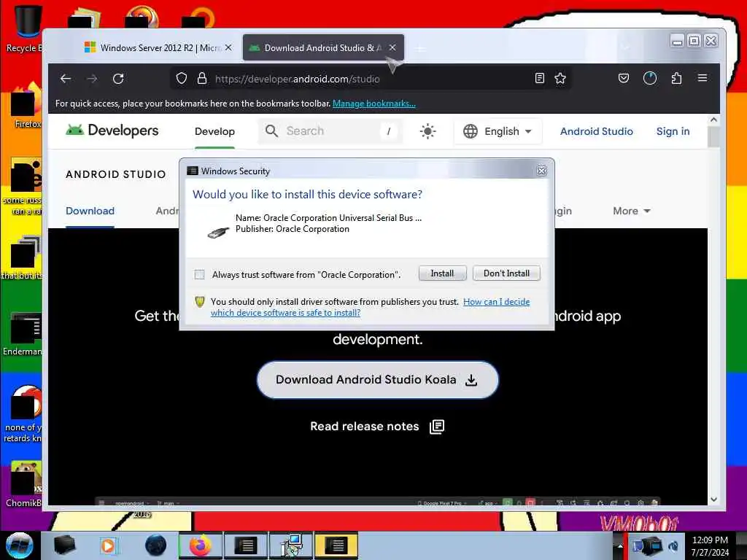
Task: Bookmark this page with star icon
Action: tap(560, 78)
